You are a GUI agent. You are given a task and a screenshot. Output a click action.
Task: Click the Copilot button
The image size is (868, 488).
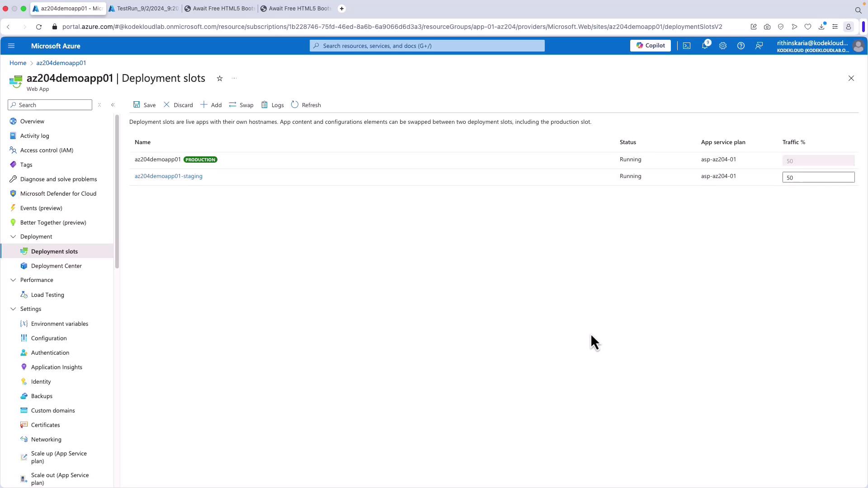(x=650, y=46)
